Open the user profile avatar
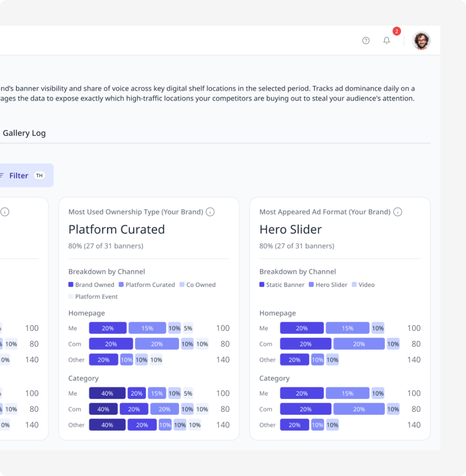Viewport: 466px width, 476px height. point(421,40)
